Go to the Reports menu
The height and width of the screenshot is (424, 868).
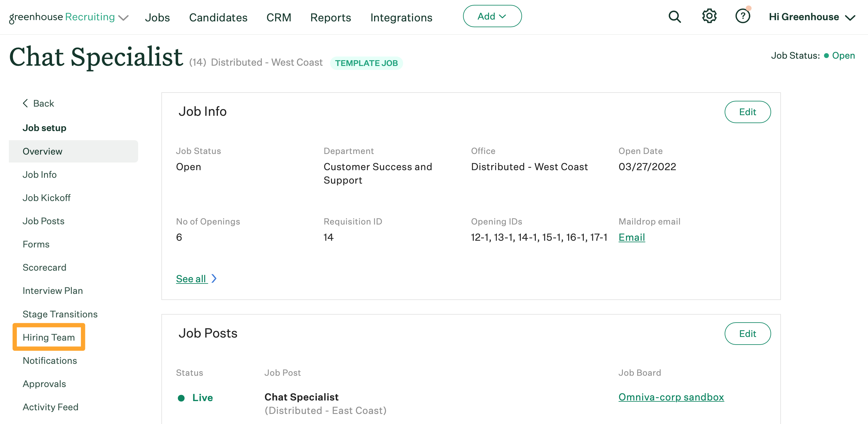pyautogui.click(x=330, y=17)
